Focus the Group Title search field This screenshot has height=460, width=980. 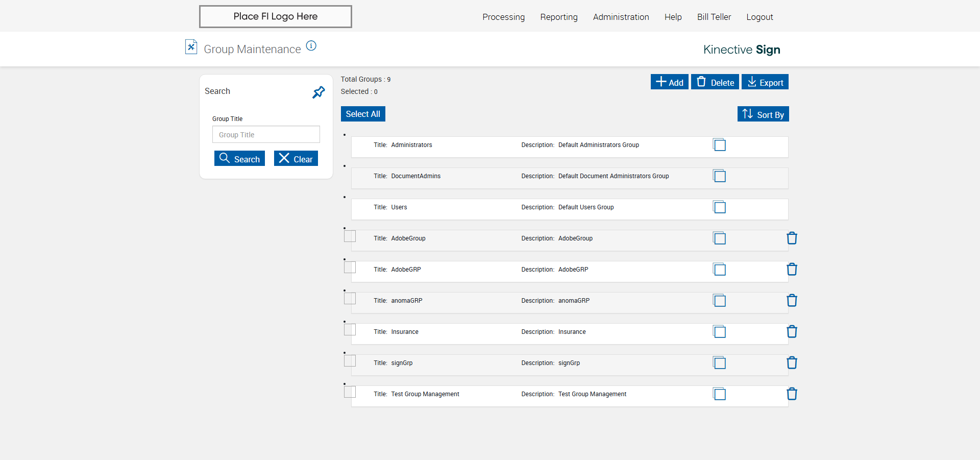pos(266,135)
